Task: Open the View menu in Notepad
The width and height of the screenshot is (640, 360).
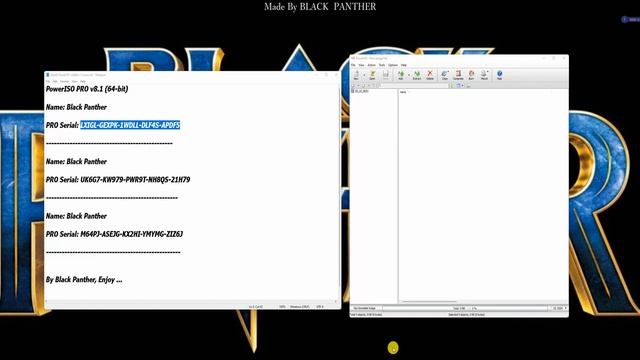Action: [x=74, y=82]
